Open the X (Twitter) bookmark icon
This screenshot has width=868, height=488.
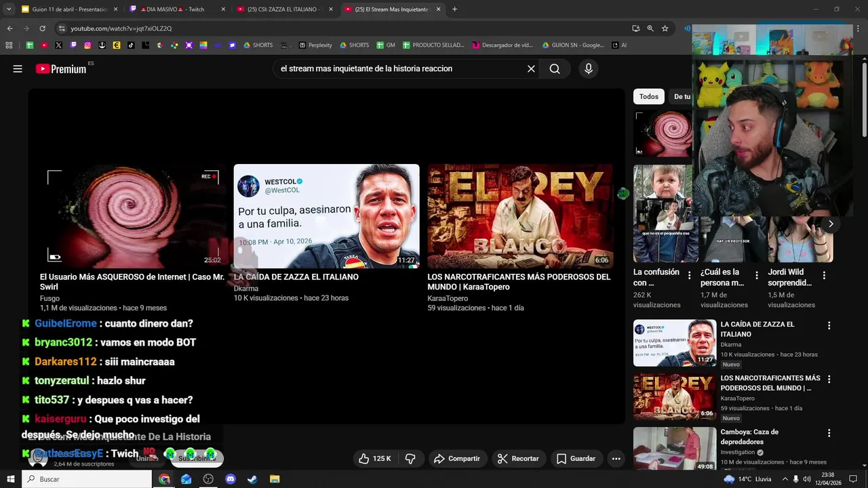pos(58,45)
